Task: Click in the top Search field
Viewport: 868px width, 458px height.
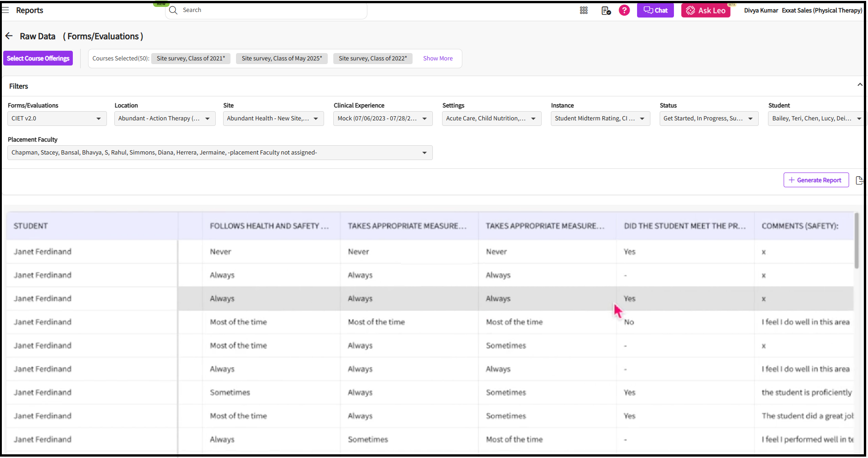Action: click(x=267, y=10)
